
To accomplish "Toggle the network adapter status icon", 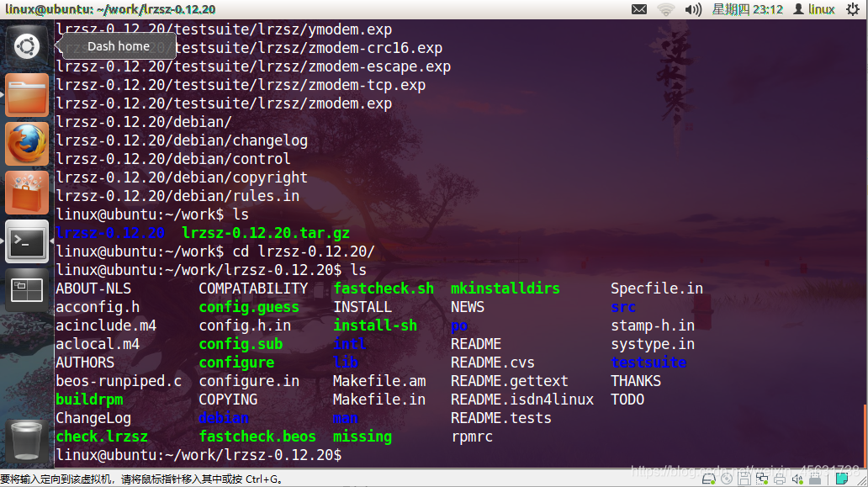I will (764, 478).
